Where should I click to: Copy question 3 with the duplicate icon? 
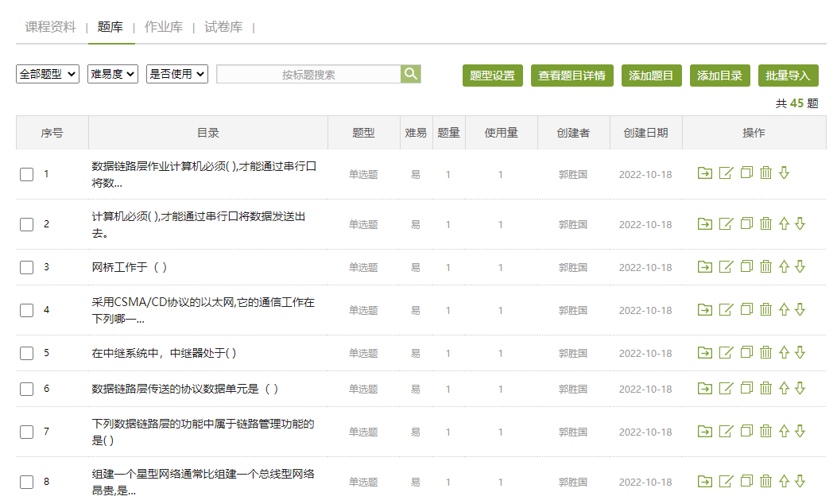(746, 267)
